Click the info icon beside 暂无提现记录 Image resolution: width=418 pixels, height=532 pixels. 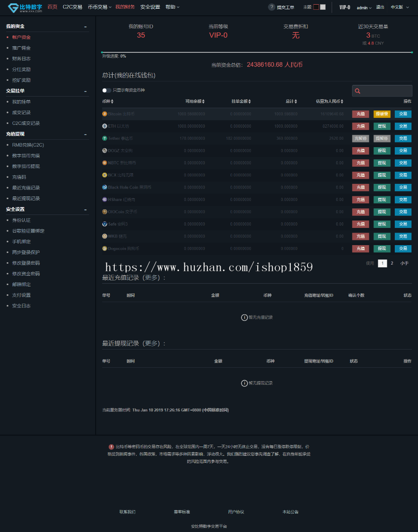[244, 383]
